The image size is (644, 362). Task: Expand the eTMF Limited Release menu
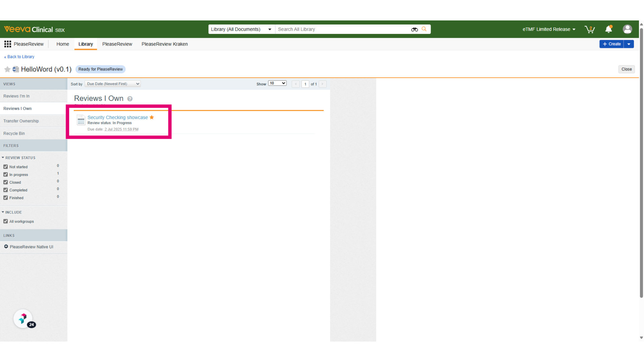[549, 29]
